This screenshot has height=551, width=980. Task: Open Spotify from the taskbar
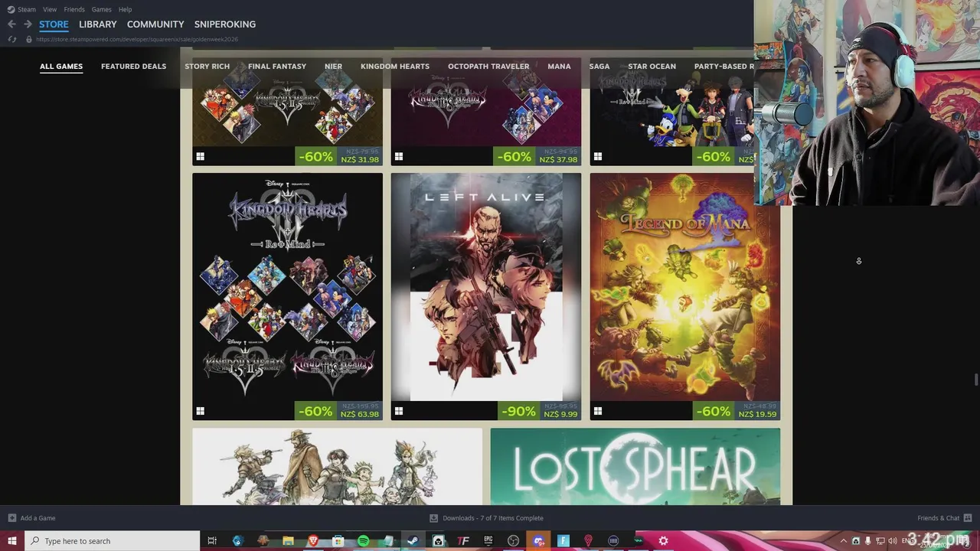pyautogui.click(x=363, y=541)
